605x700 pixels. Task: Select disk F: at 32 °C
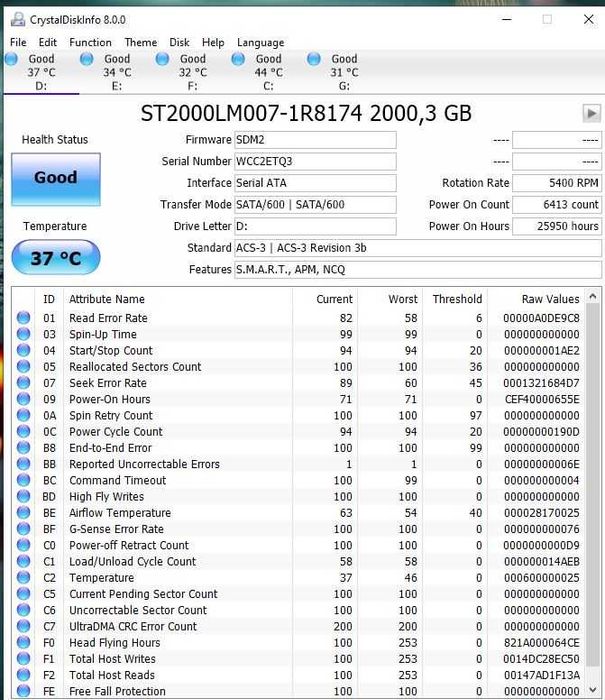coord(193,72)
